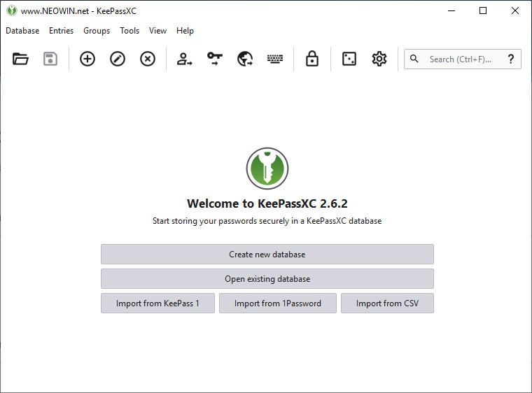Image resolution: width=532 pixels, height=393 pixels.
Task: Open settings via the gear icon
Action: click(x=379, y=59)
